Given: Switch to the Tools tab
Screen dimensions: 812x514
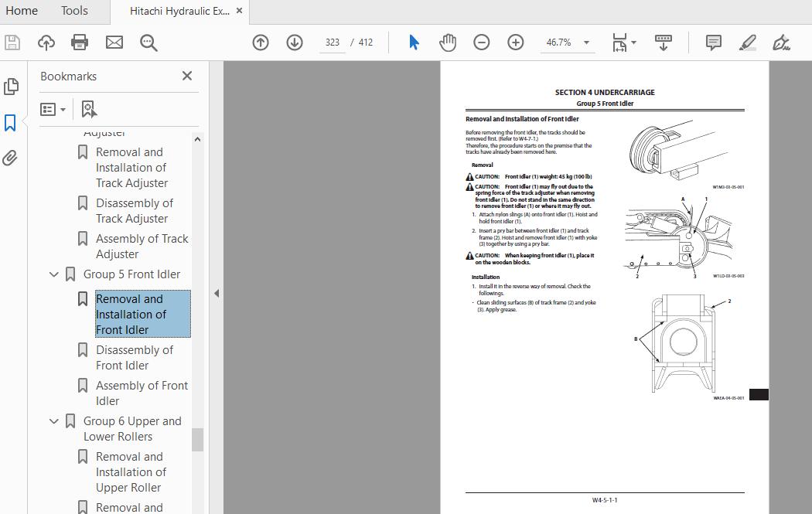Looking at the screenshot, I should [x=74, y=11].
